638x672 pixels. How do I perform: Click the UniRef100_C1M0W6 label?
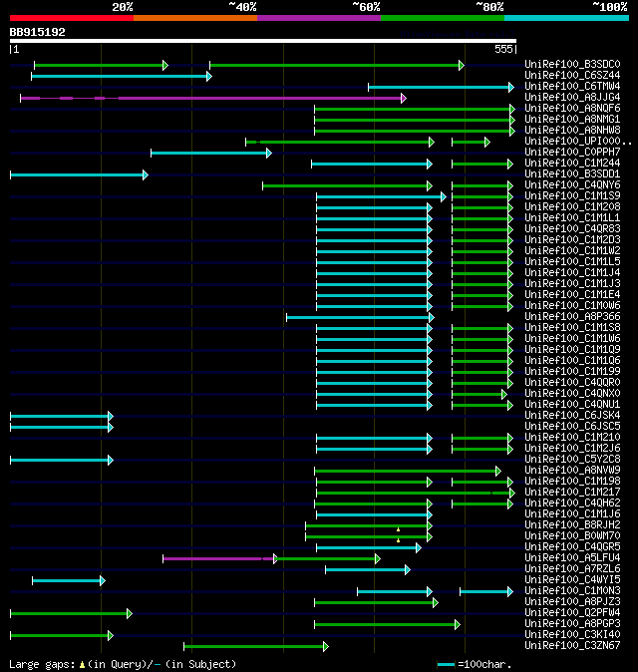tap(572, 305)
